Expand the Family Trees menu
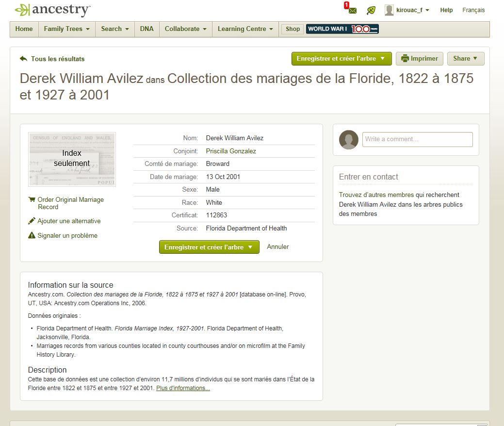 [x=66, y=29]
